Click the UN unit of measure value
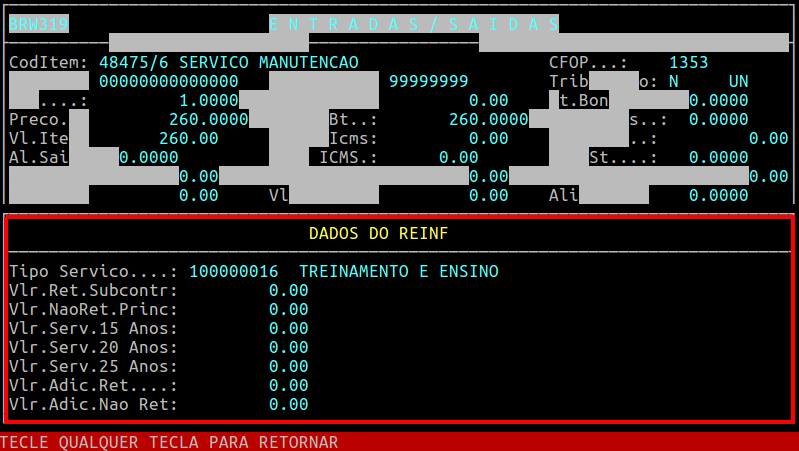799x451 pixels. 738,81
